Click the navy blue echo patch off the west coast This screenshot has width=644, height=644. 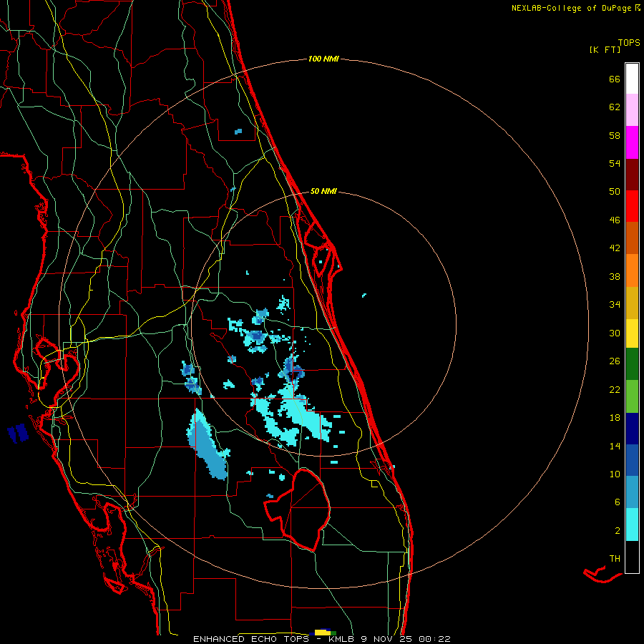pyautogui.click(x=18, y=434)
